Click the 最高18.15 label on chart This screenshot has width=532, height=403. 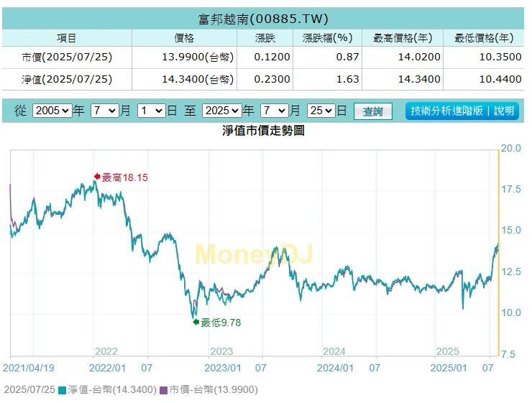[125, 177]
